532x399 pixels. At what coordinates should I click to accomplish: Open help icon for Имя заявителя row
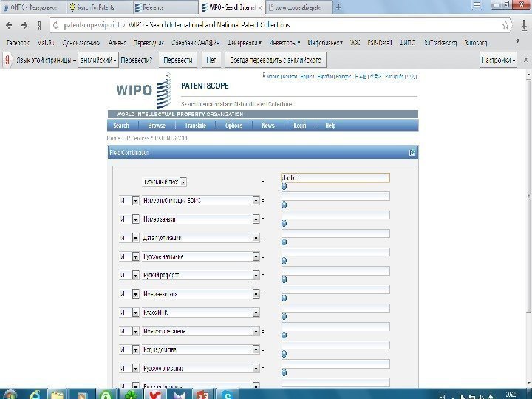click(x=284, y=298)
